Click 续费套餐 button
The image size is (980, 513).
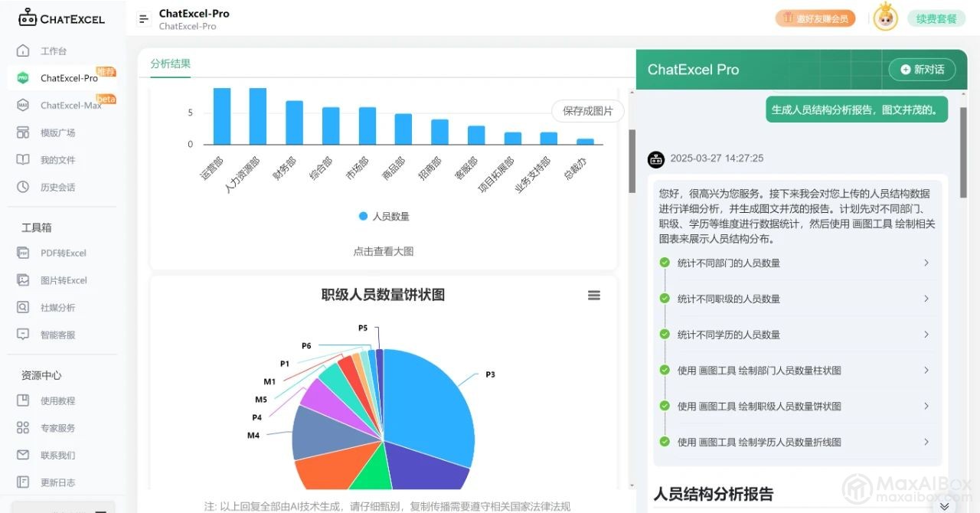936,18
